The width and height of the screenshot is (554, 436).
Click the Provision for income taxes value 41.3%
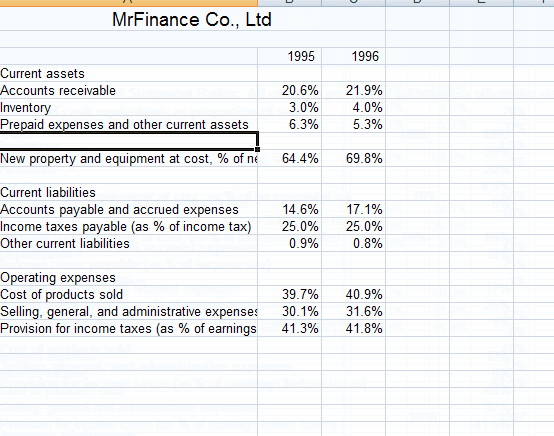[290, 328]
